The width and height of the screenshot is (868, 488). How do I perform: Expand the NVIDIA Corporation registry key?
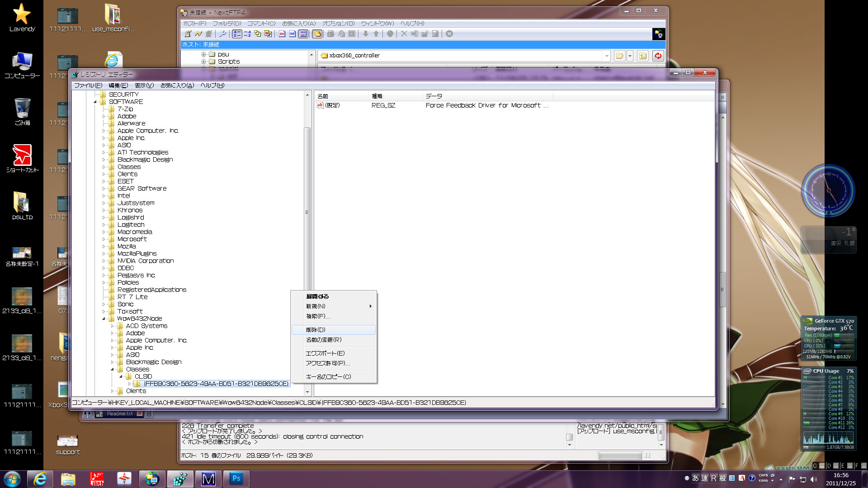[x=104, y=261]
